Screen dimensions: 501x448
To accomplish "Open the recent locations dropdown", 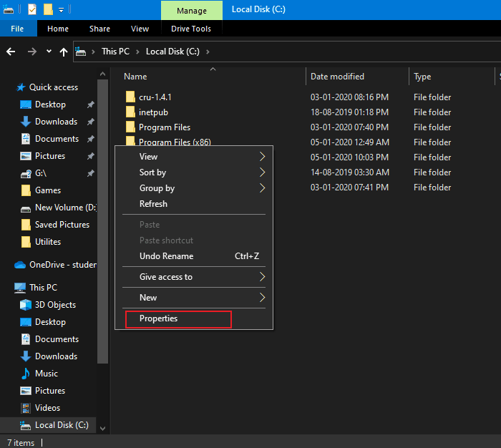I will click(x=49, y=51).
